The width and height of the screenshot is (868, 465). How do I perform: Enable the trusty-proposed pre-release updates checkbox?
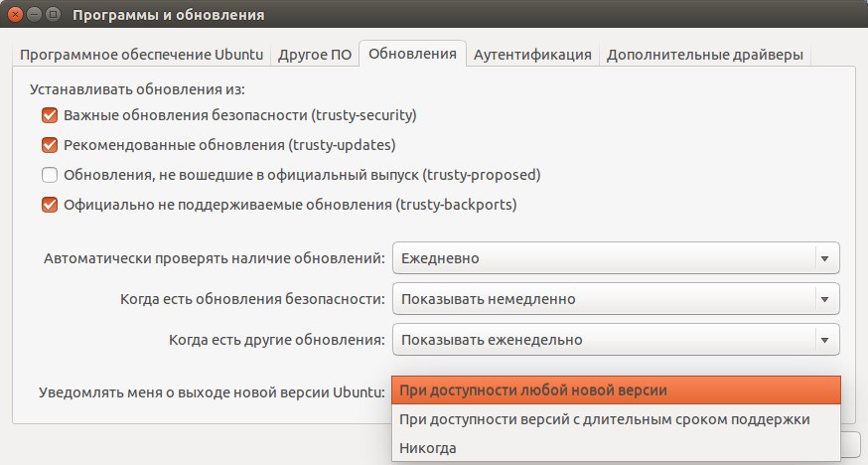point(51,176)
